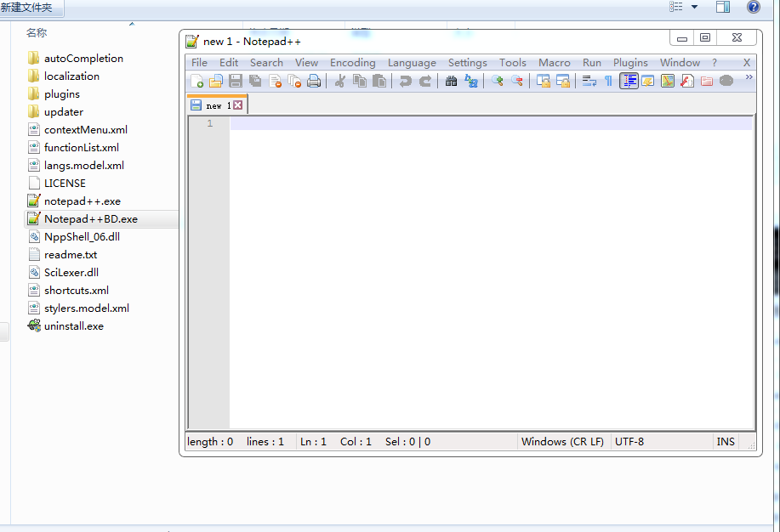The width and height of the screenshot is (780, 532).
Task: Select the plugins folder
Action: pyautogui.click(x=62, y=94)
